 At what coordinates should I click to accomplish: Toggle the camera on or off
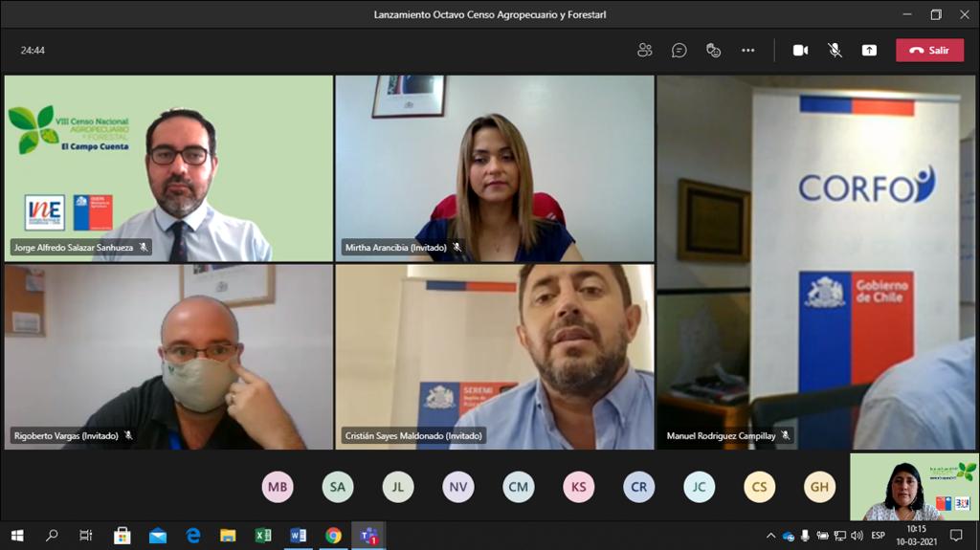pyautogui.click(x=800, y=50)
